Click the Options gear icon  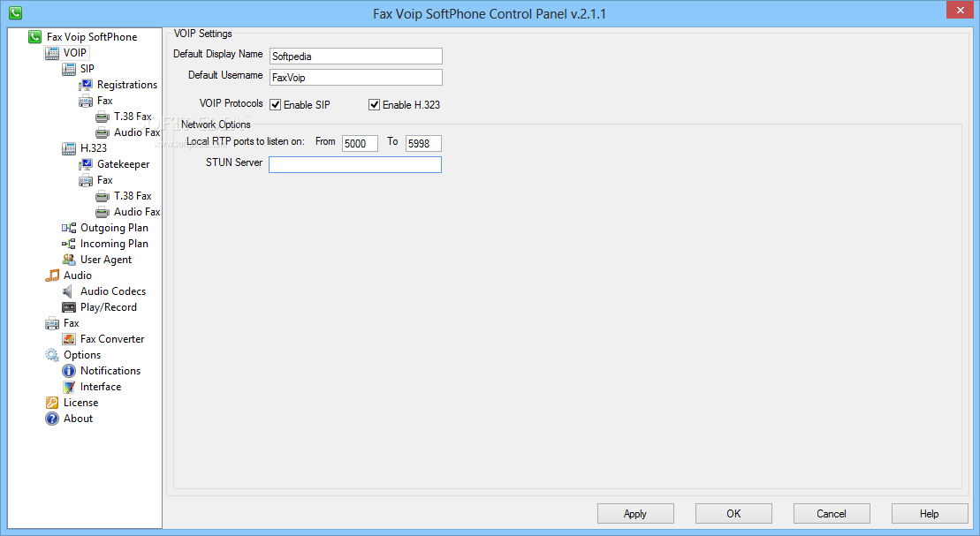click(52, 355)
